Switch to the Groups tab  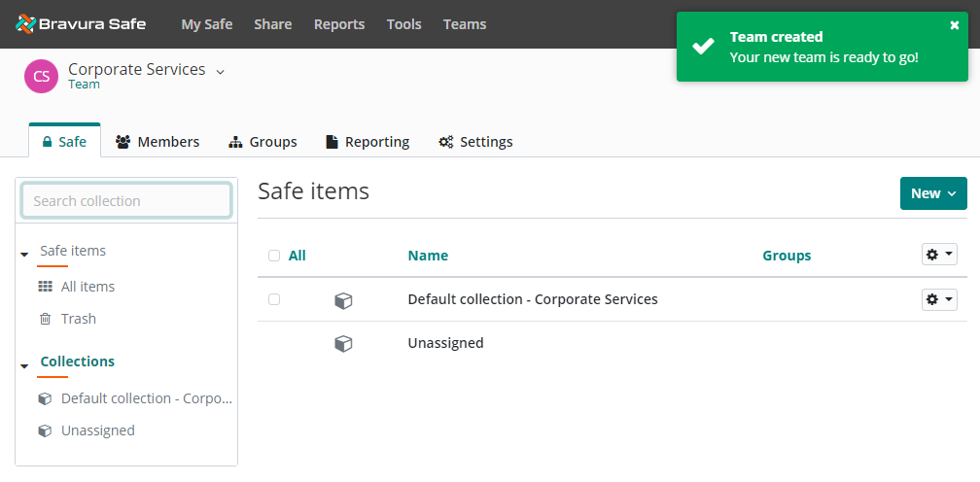tap(262, 142)
